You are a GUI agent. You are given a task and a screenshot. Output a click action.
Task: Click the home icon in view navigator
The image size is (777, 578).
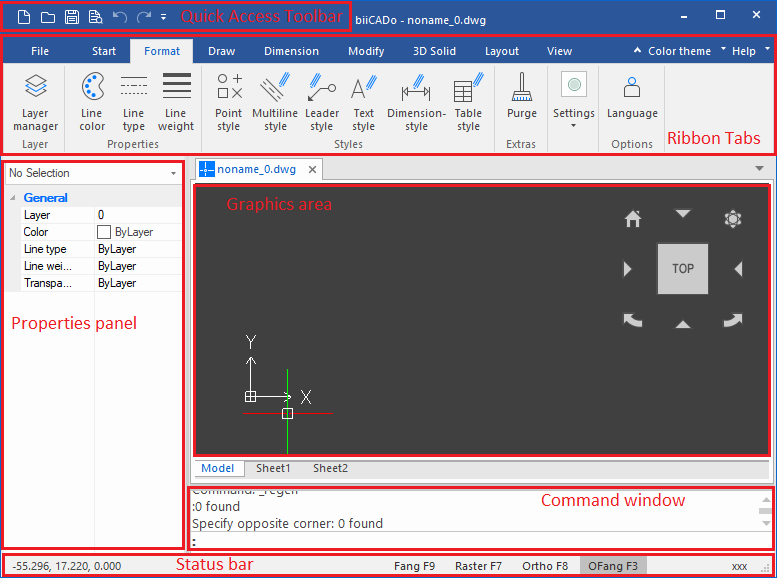[x=632, y=218]
